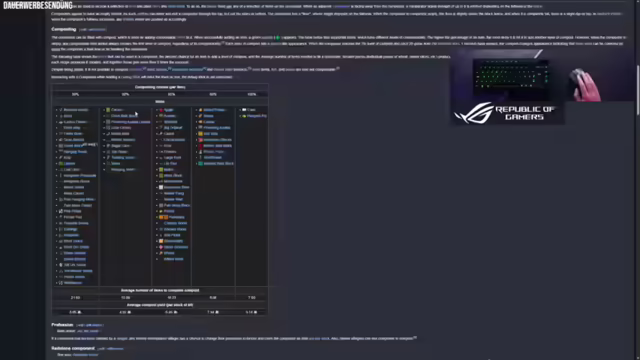Click the Cactus item icon
The width and height of the screenshot is (640, 360).
click(x=108, y=110)
